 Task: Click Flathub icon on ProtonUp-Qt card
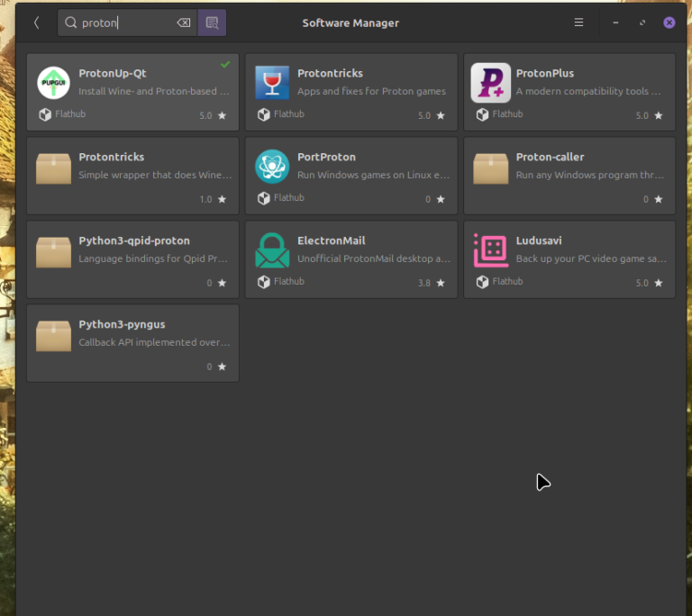44,114
